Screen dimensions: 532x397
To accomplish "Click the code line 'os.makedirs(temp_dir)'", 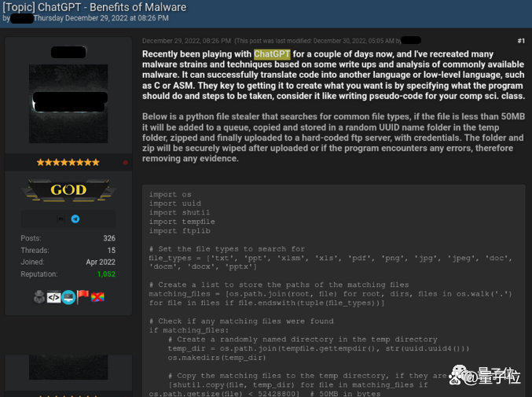I will pyautogui.click(x=217, y=358).
